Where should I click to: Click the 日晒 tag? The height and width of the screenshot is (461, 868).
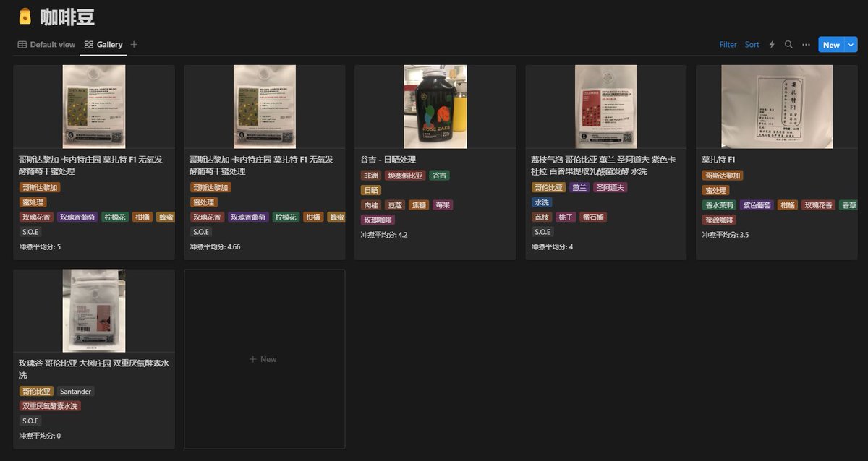click(370, 190)
